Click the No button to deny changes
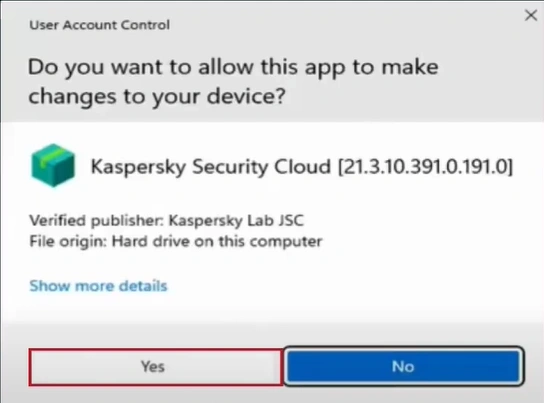 tap(403, 366)
